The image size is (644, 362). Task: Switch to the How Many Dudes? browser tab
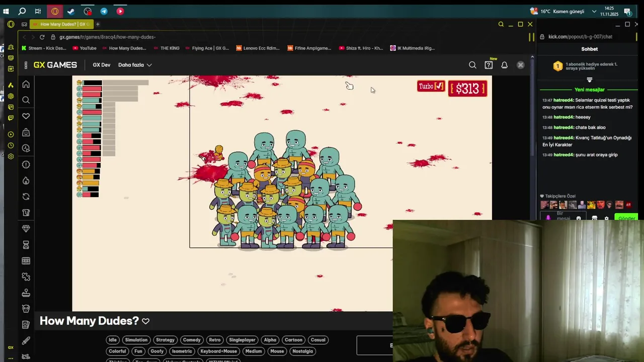pyautogui.click(x=61, y=24)
